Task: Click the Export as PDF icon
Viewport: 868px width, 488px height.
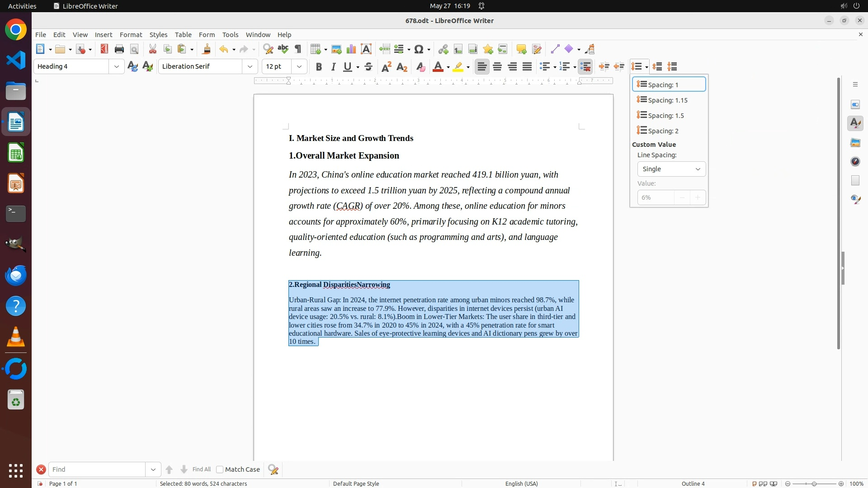Action: (104, 49)
